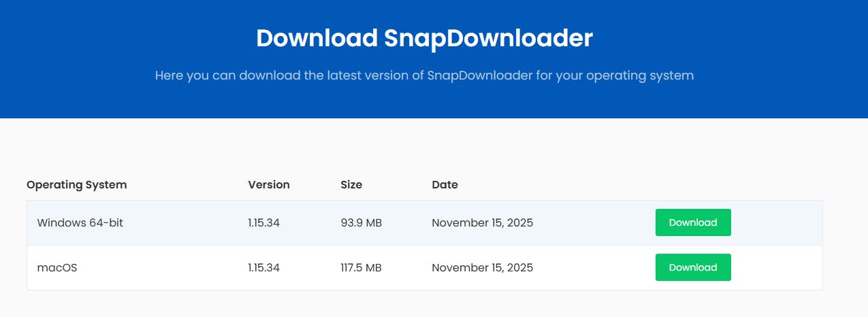Image resolution: width=868 pixels, height=317 pixels.
Task: Select the Windows 64-bit operating system label
Action: 80,222
